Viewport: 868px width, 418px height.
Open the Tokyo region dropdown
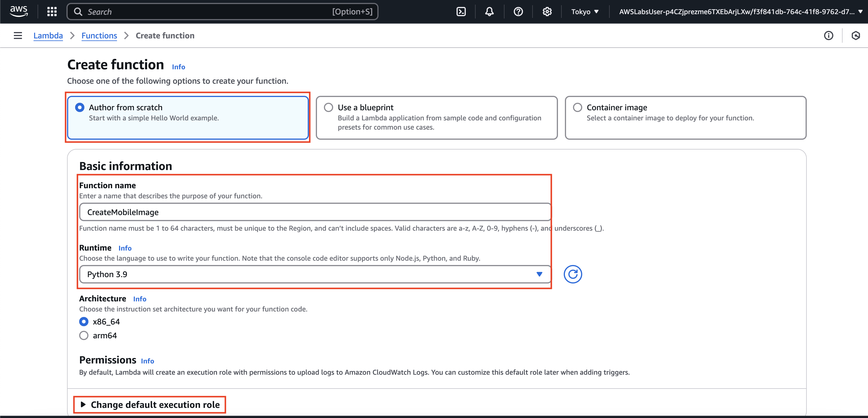pos(585,12)
